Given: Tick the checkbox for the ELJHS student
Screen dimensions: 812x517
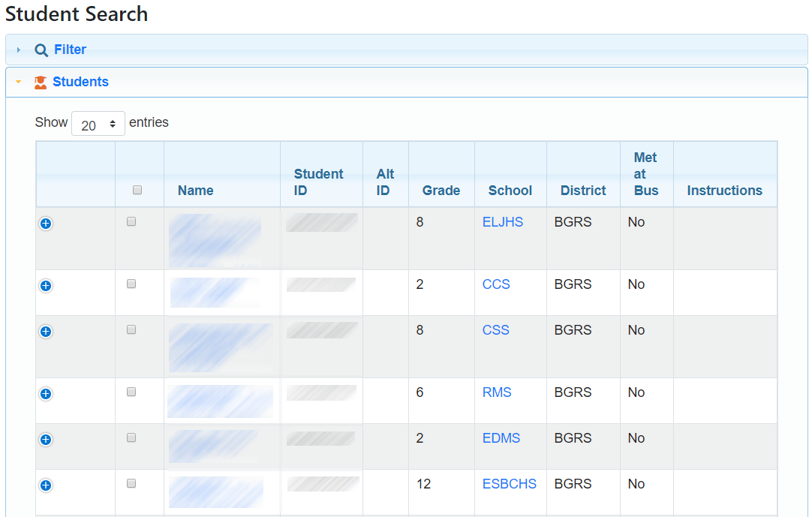Looking at the screenshot, I should click(131, 222).
